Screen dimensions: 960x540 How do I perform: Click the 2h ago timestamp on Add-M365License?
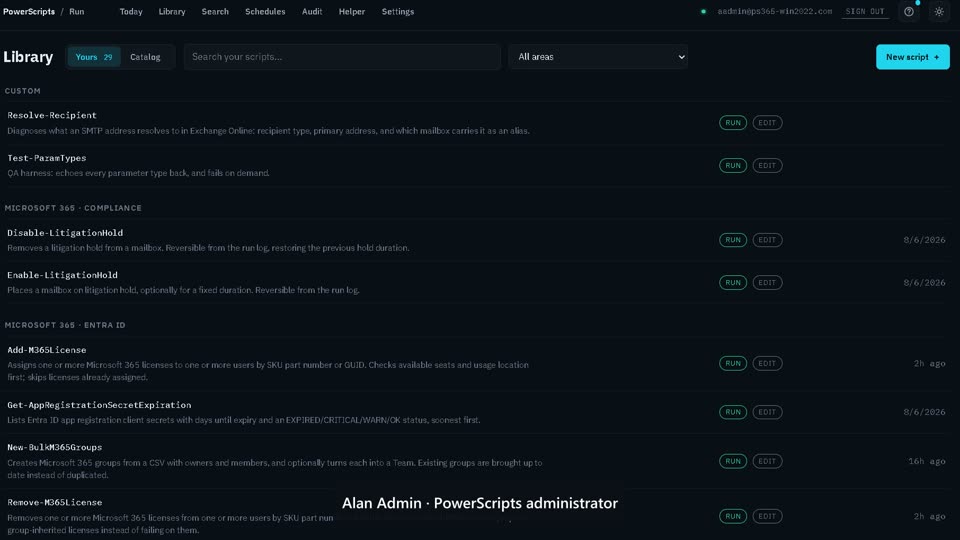pos(929,364)
